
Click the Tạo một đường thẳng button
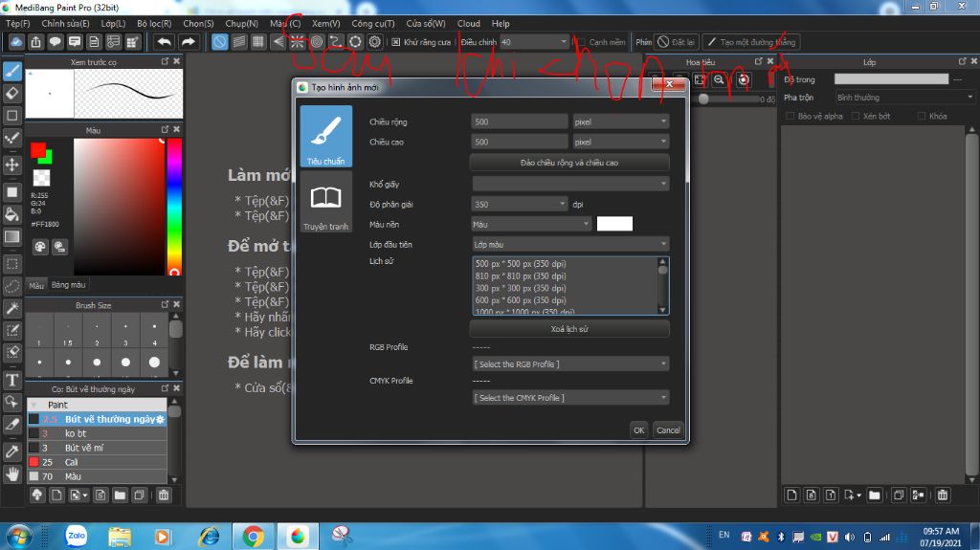[750, 42]
